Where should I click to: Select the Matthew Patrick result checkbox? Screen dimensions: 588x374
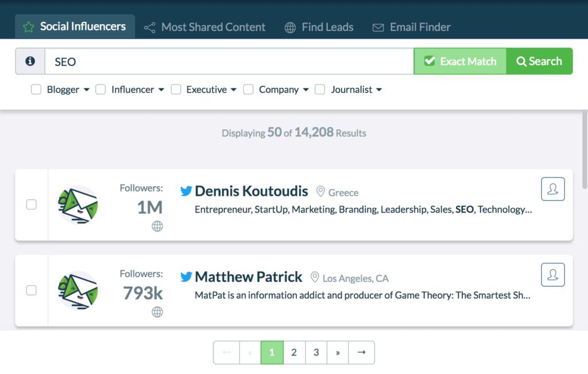click(32, 290)
